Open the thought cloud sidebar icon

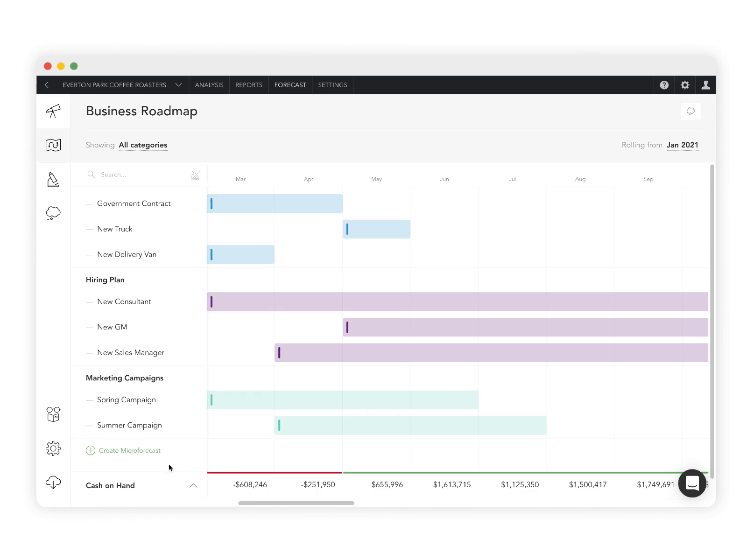pyautogui.click(x=53, y=213)
